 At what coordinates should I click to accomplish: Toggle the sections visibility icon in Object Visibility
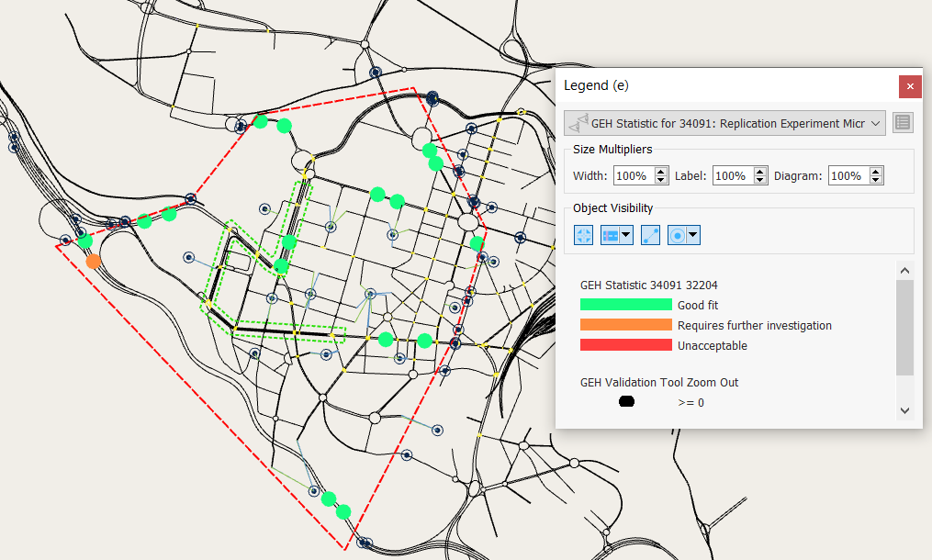611,235
